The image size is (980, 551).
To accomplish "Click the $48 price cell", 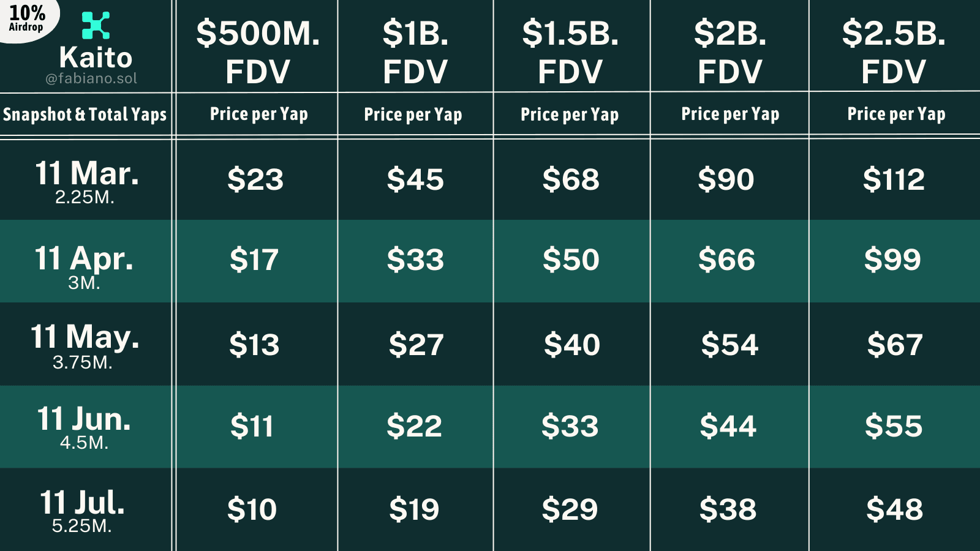I will click(x=894, y=509).
